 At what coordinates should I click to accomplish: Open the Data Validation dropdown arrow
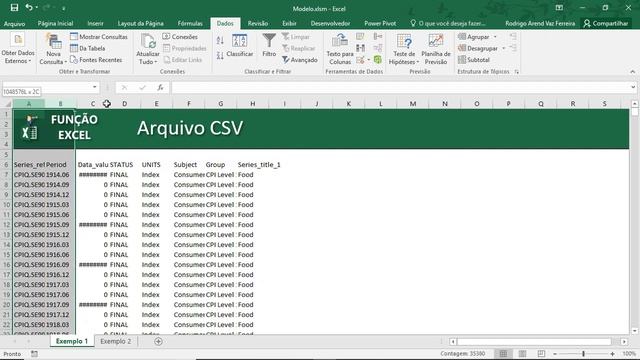(368, 60)
